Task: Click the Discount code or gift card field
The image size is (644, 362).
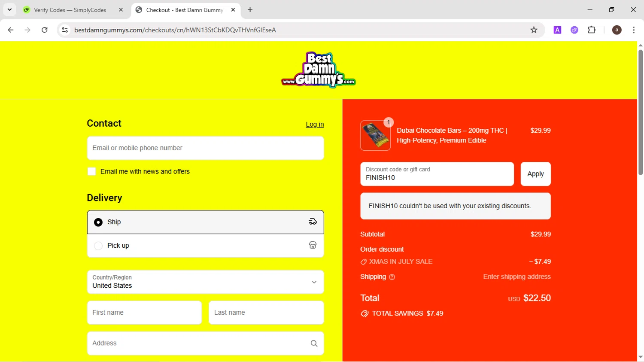Action: (437, 174)
